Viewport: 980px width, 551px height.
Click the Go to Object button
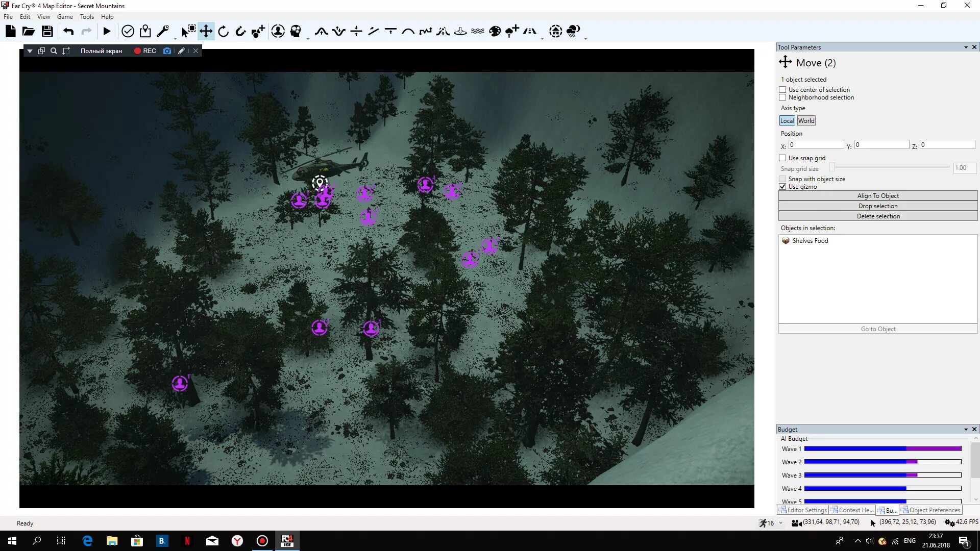coord(878,329)
